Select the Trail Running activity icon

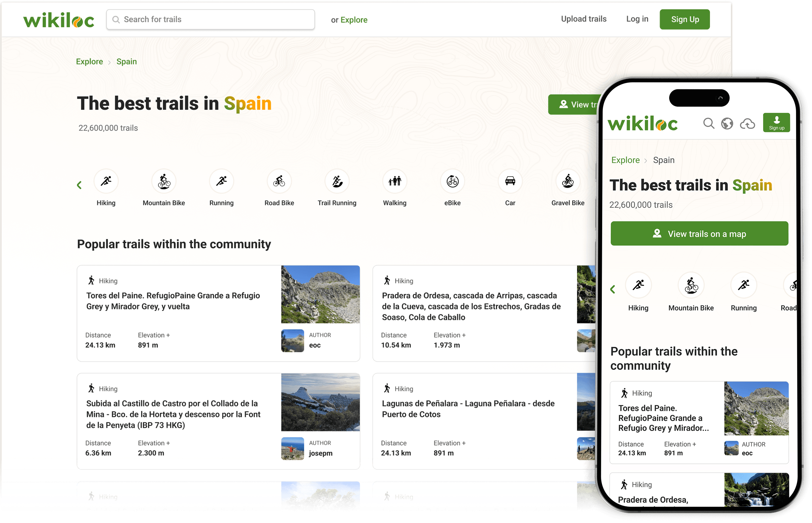[x=337, y=181]
